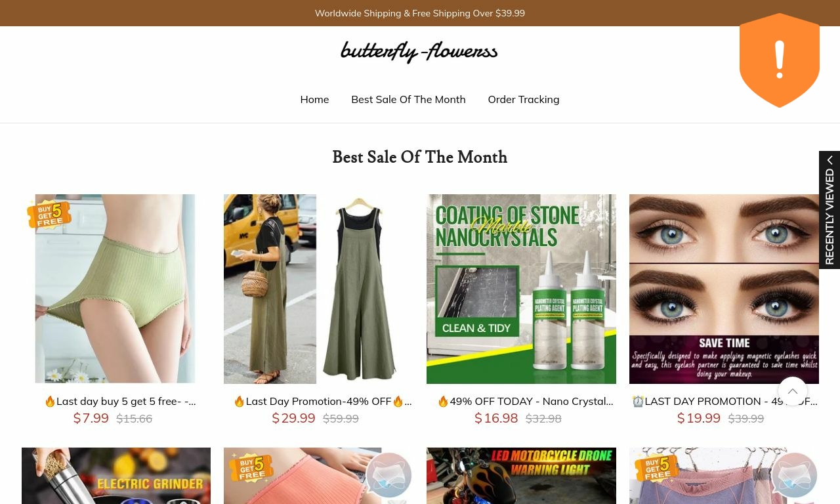Open the magnetic eyelashes product image
The height and width of the screenshot is (504, 840).
[724, 289]
